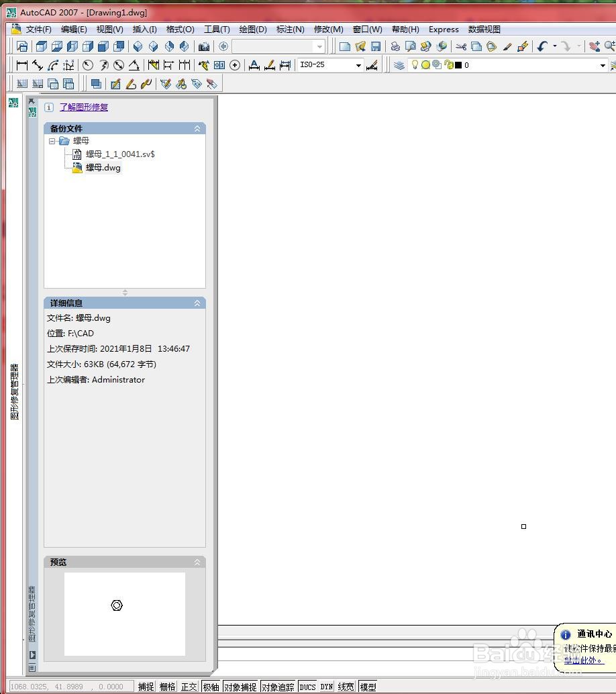Switch to SW Isometric view icon
This screenshot has height=694, width=616.
(138, 46)
